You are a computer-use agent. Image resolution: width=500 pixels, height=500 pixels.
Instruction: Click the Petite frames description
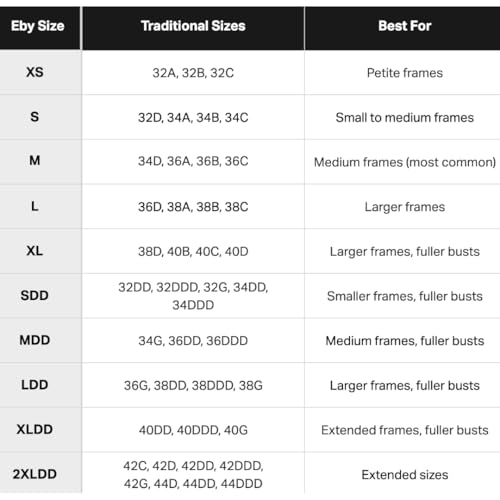click(405, 73)
